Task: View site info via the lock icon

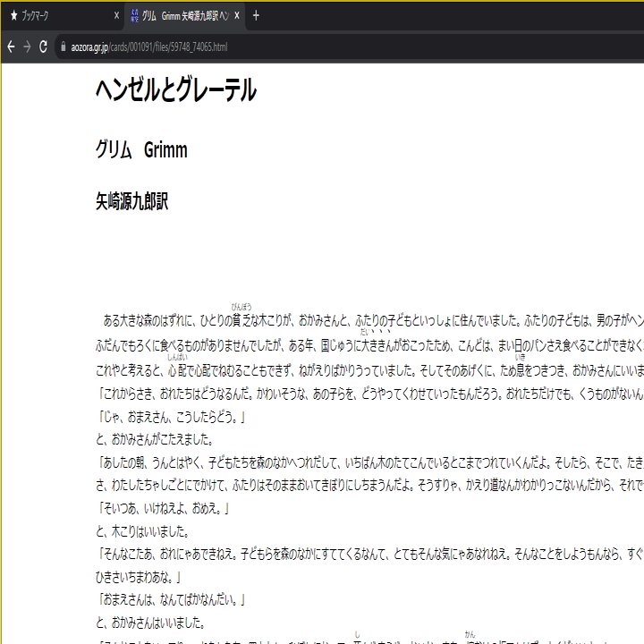Action: 63,47
